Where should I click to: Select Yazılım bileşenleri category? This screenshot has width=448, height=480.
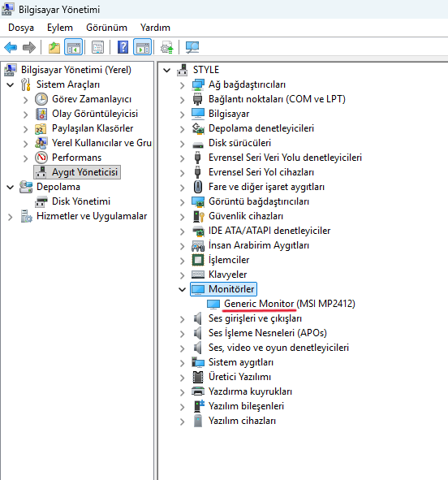(246, 406)
